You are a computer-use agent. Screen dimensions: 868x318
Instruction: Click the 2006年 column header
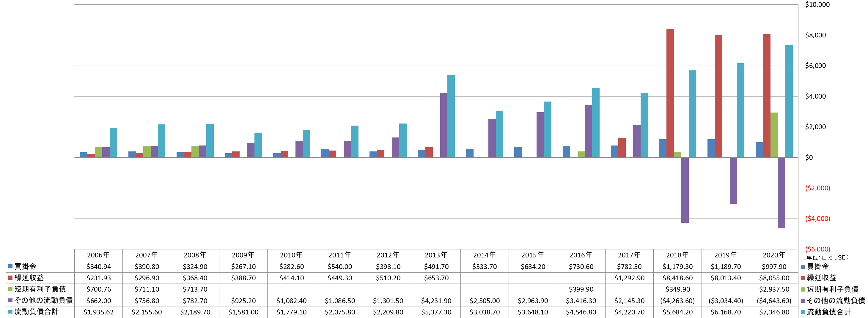click(98, 255)
